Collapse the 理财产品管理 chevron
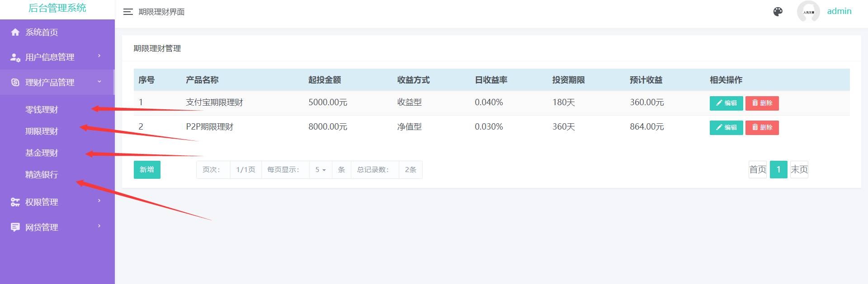This screenshot has height=284, width=868. point(99,81)
